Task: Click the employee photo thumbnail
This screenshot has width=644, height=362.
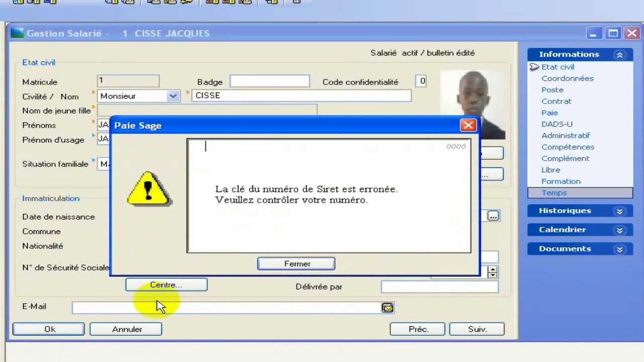Action: [x=473, y=105]
